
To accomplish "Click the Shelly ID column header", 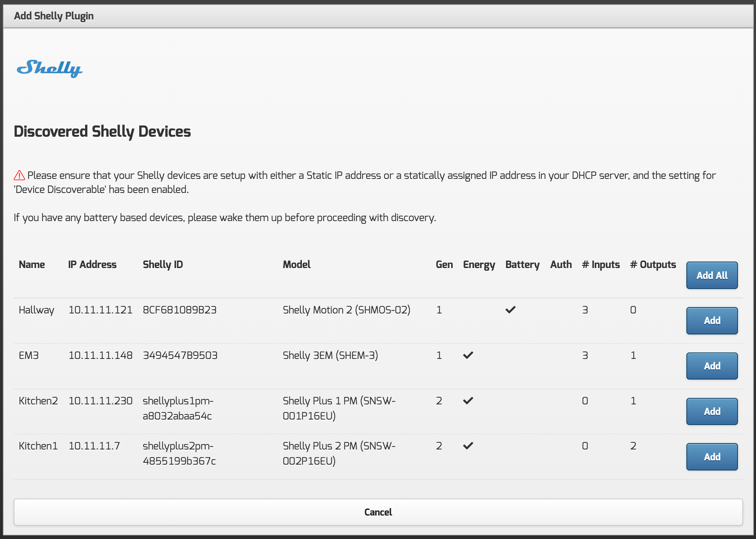I will 163,264.
